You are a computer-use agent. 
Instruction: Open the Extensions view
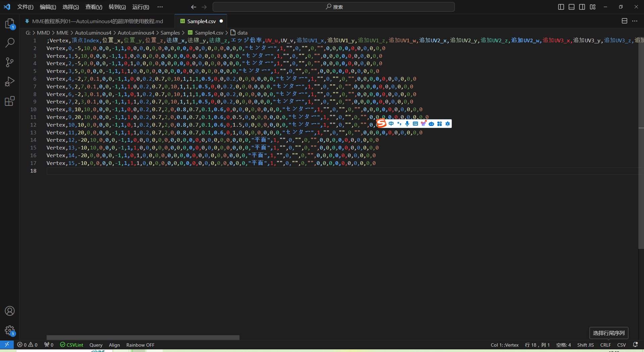10,101
